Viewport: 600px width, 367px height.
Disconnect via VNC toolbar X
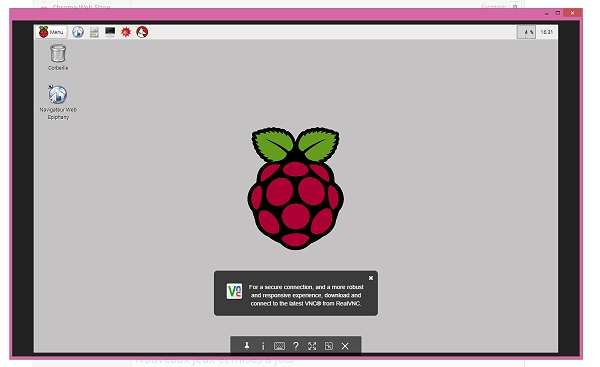pos(345,346)
